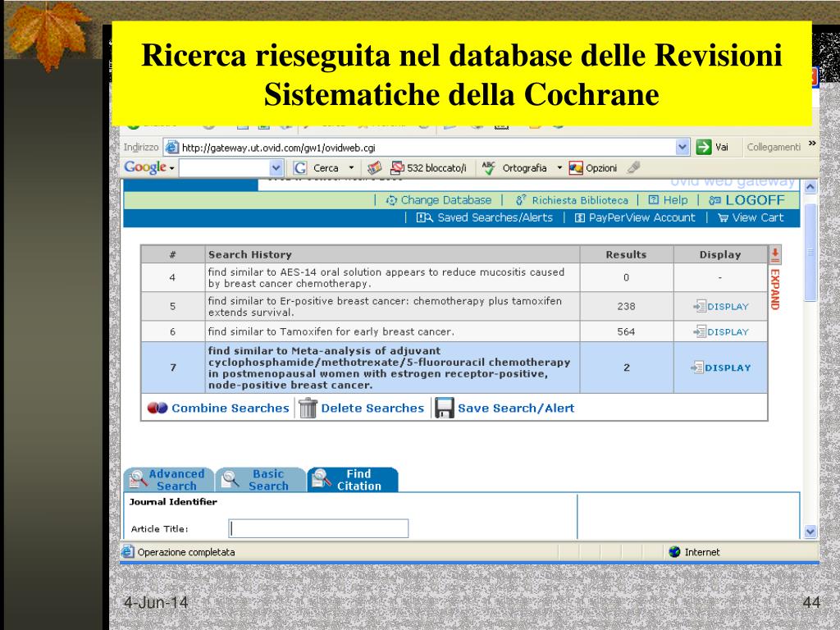Open View Cart
The height and width of the screenshot is (630, 840).
click(x=751, y=217)
